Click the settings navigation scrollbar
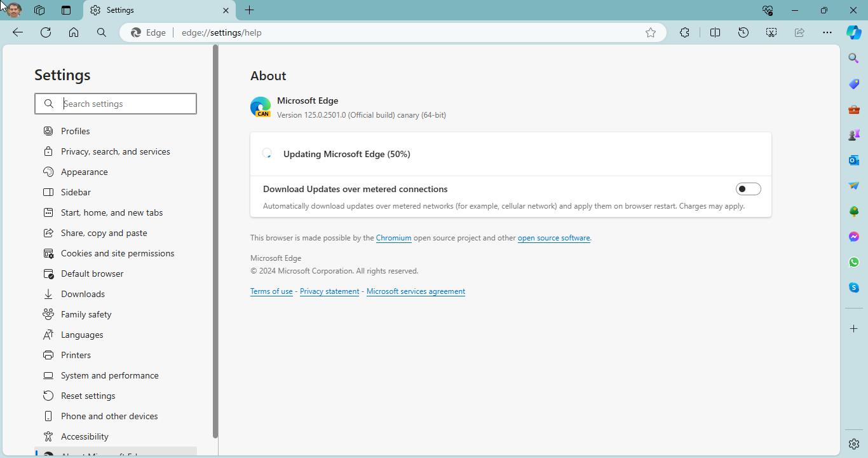868x458 pixels. (x=215, y=242)
